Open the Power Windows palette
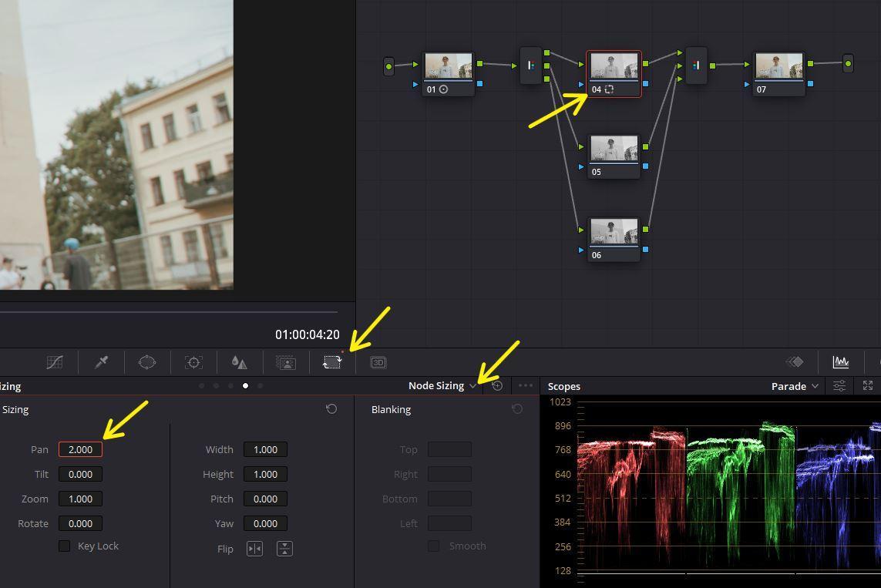This screenshot has width=881, height=588. (147, 362)
